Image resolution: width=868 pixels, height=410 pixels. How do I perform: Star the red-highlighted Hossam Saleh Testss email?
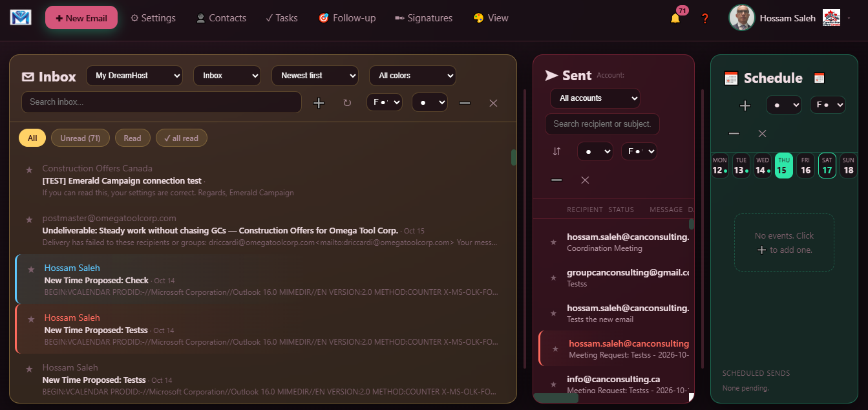(x=31, y=319)
